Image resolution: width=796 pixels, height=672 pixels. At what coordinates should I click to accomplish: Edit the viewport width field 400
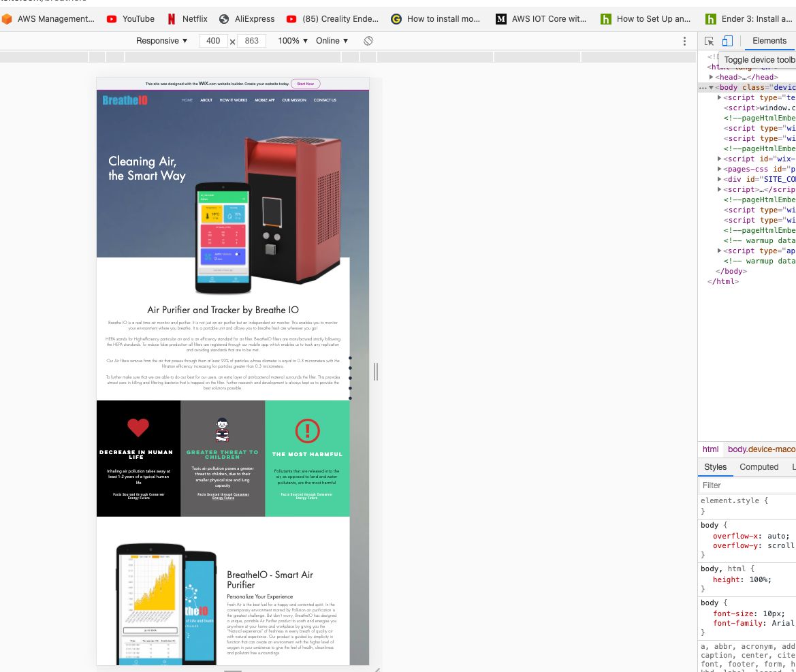(x=213, y=41)
